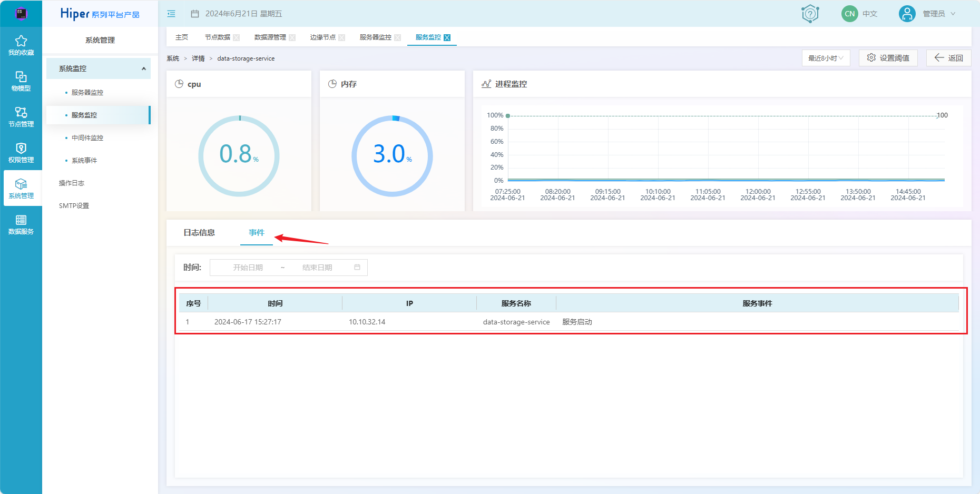Viewport: 980px width, 494px height.
Task: Open 权限管理 in the left sidebar
Action: tap(21, 152)
